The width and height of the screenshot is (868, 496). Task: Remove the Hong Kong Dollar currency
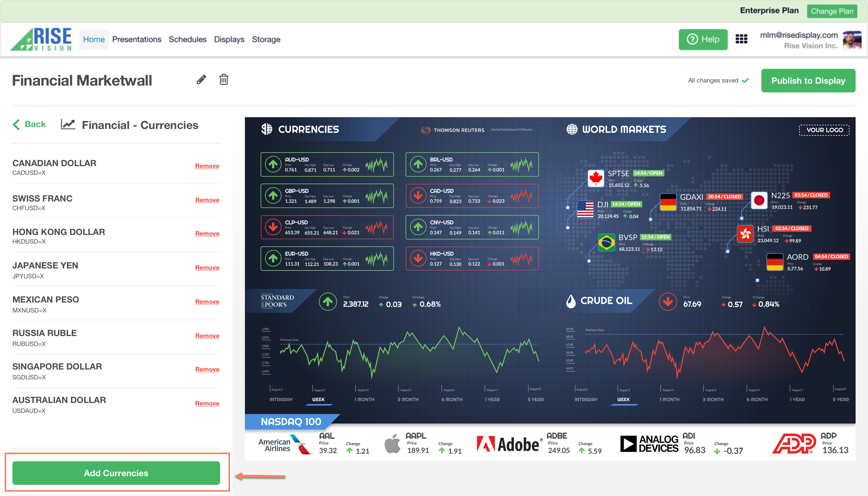point(207,233)
